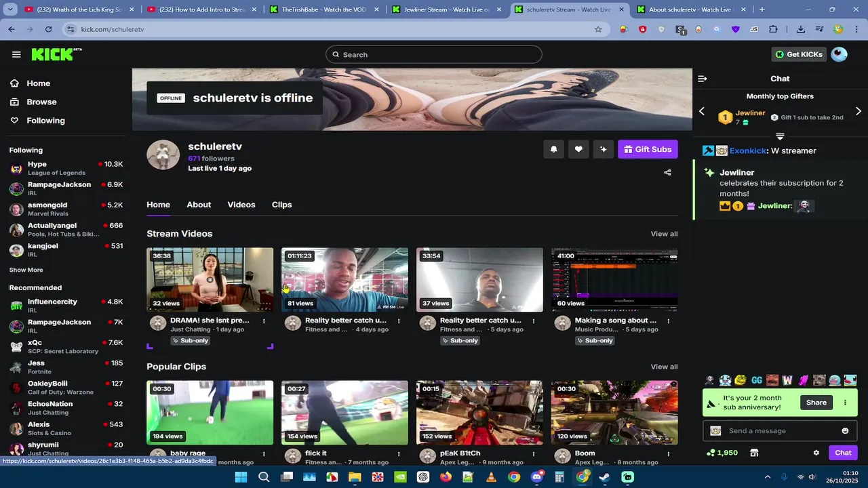Image resolution: width=868 pixels, height=488 pixels.
Task: Open your profile avatar menu
Action: click(839, 54)
